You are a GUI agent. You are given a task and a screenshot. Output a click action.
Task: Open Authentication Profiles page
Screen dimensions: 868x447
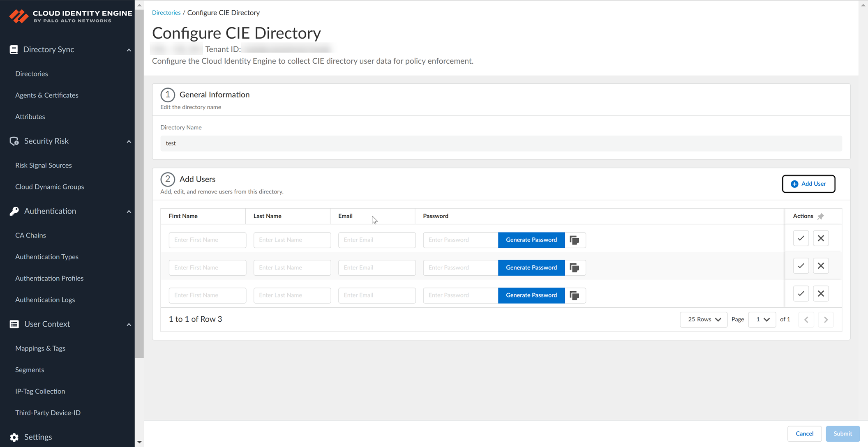49,278
